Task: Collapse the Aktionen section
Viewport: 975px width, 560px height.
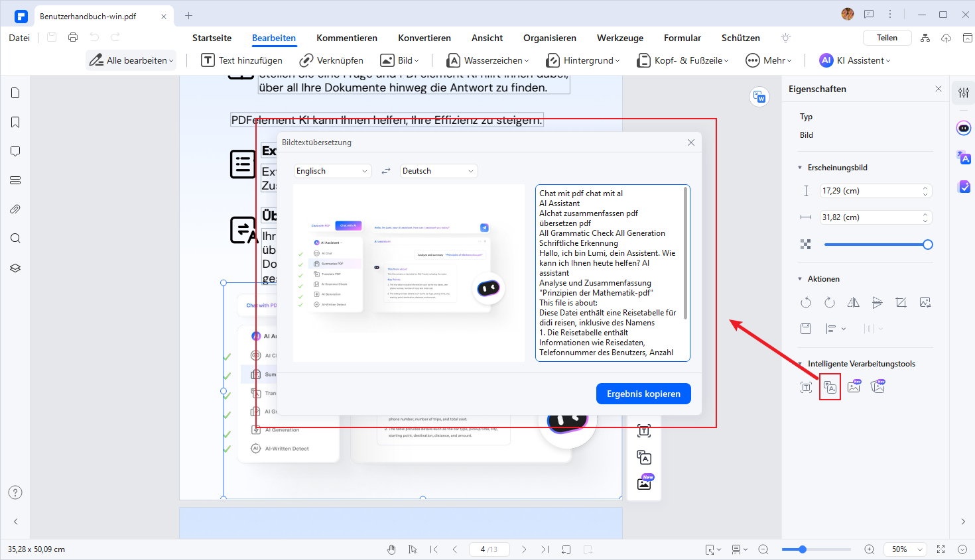Action: click(800, 279)
